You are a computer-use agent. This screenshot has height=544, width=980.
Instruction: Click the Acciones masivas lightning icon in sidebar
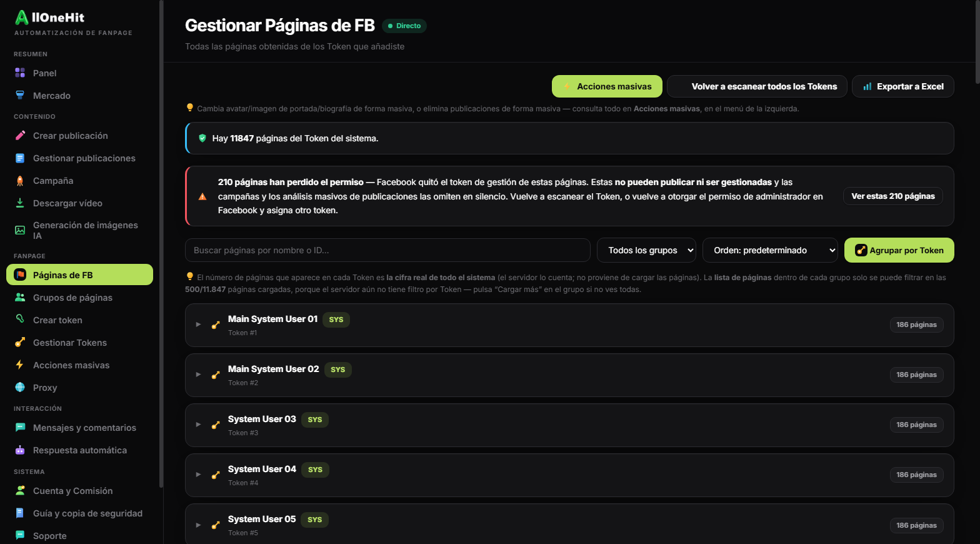click(x=20, y=365)
